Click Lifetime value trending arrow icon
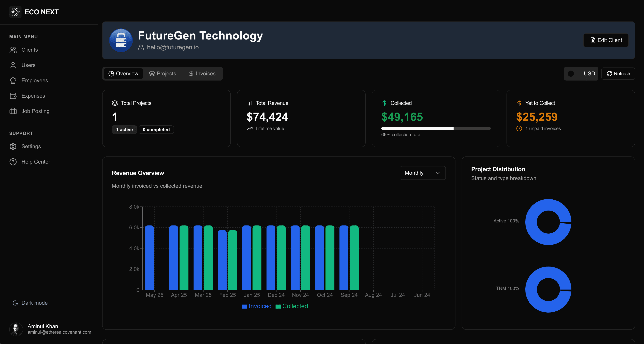 point(249,128)
